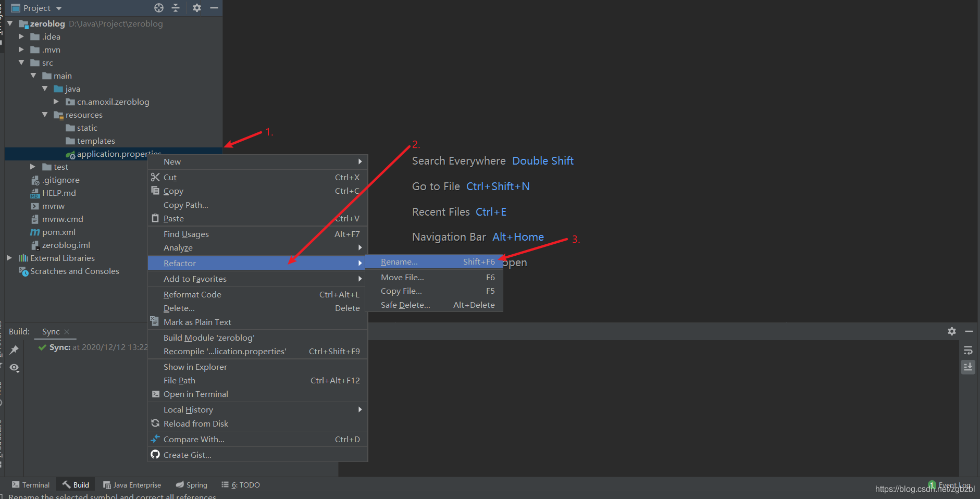This screenshot has width=980, height=499.
Task: Hide the Project panel with minus icon
Action: pyautogui.click(x=214, y=8)
